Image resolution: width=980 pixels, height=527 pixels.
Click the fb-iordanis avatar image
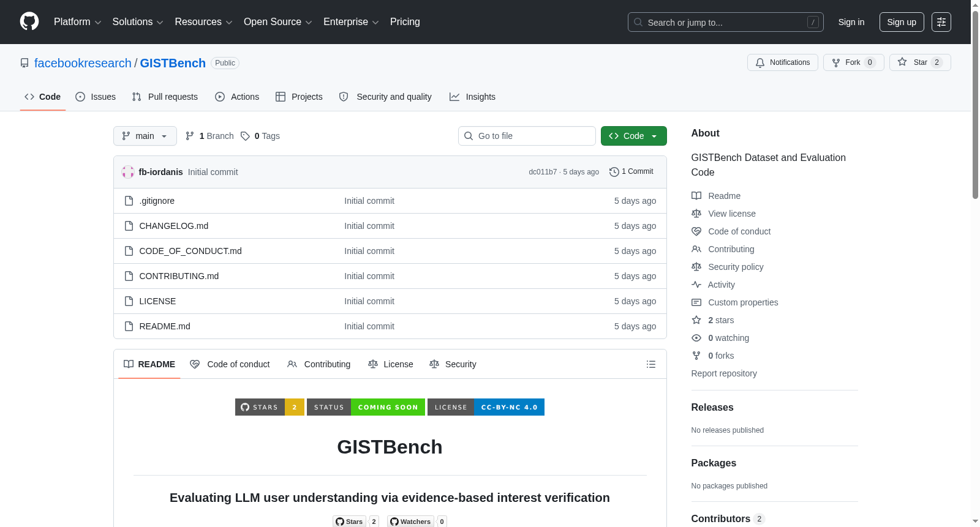(128, 172)
